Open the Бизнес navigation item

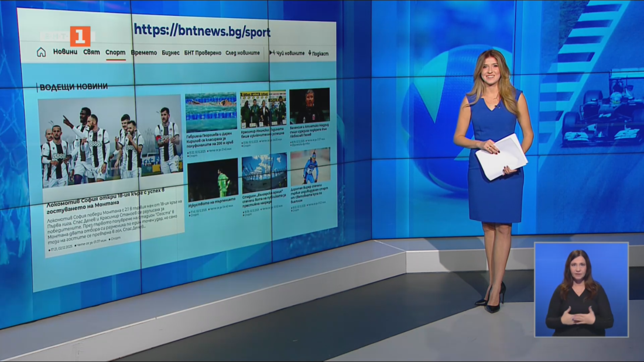coord(170,53)
